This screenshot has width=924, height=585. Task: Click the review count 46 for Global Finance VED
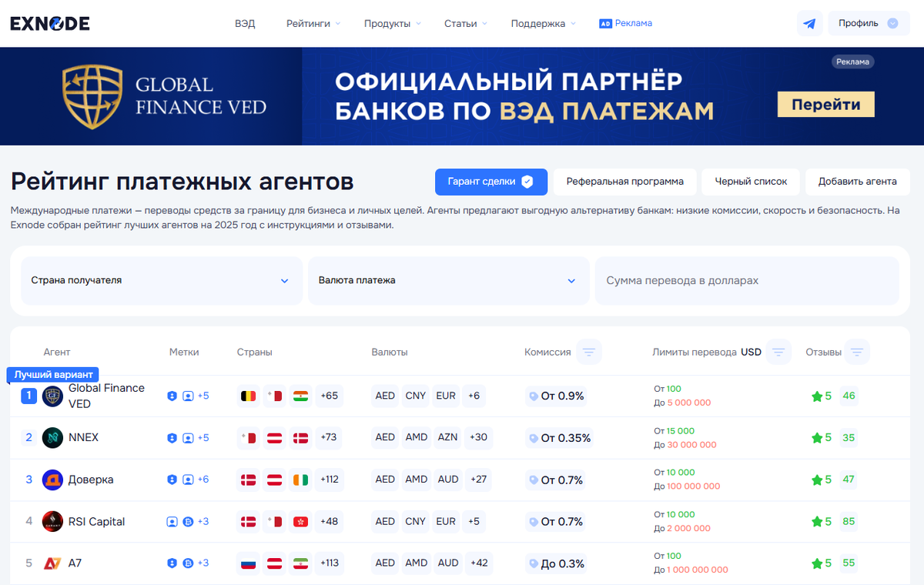click(849, 396)
